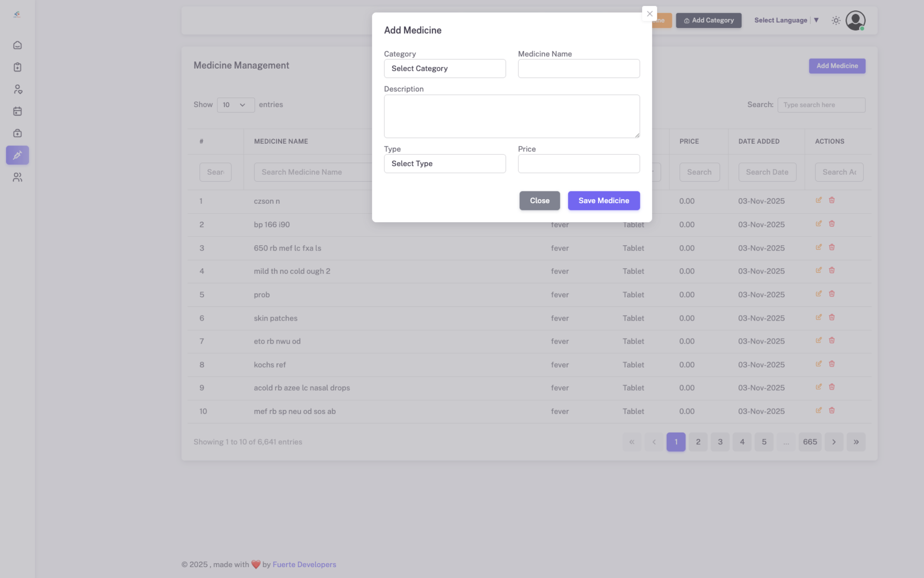The height and width of the screenshot is (578, 924).
Task: Click the Medicine Name input field
Action: [x=578, y=69]
